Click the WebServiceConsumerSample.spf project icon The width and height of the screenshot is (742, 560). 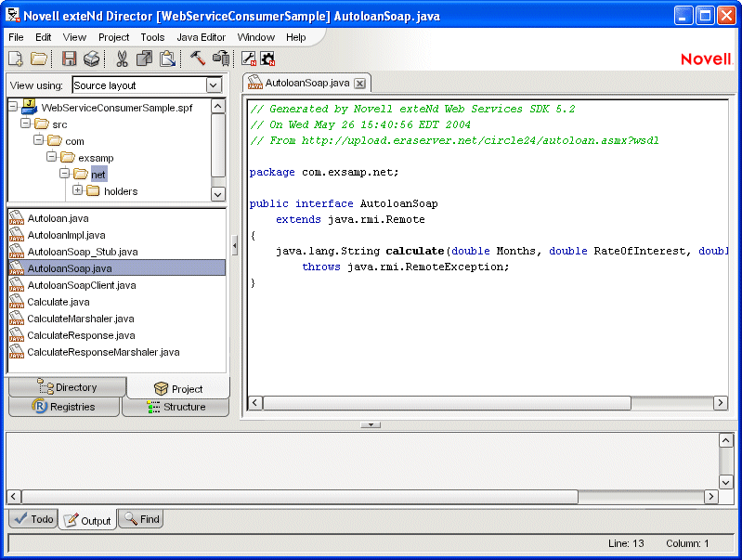30,107
